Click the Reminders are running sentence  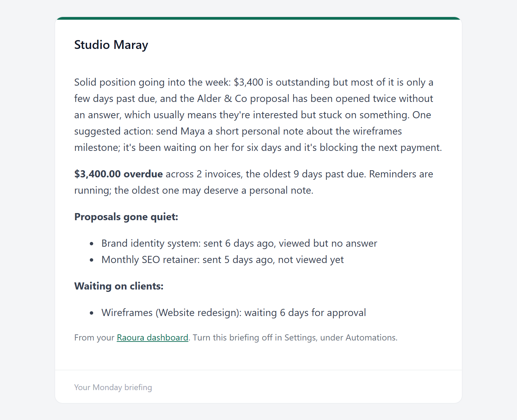tap(253, 182)
